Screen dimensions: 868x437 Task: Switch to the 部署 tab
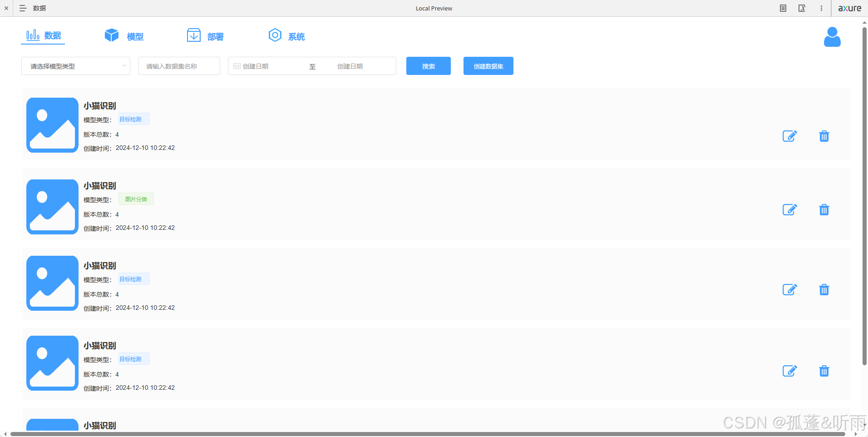tap(205, 36)
